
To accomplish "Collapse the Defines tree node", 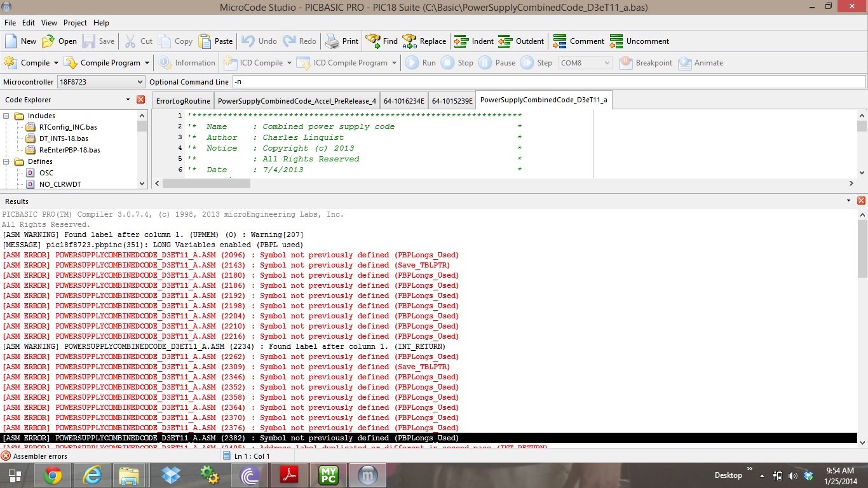I will 7,162.
